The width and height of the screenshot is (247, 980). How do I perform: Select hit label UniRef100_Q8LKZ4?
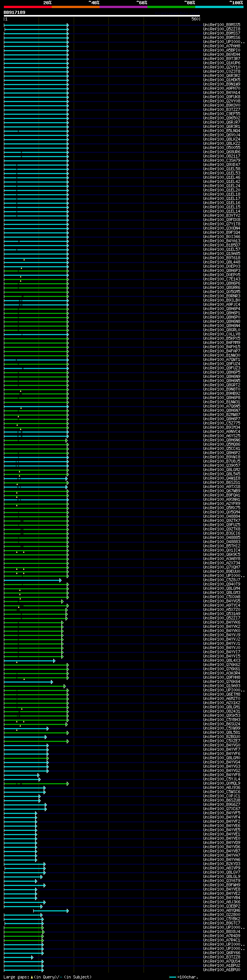point(222,139)
